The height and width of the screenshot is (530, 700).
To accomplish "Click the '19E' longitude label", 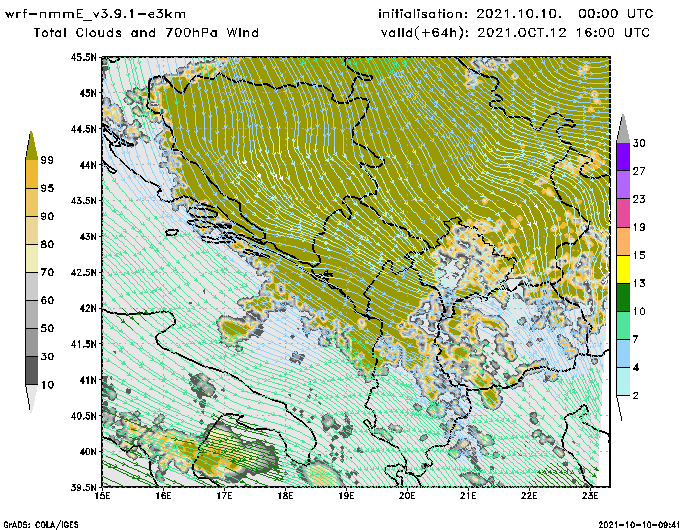I will (346, 496).
